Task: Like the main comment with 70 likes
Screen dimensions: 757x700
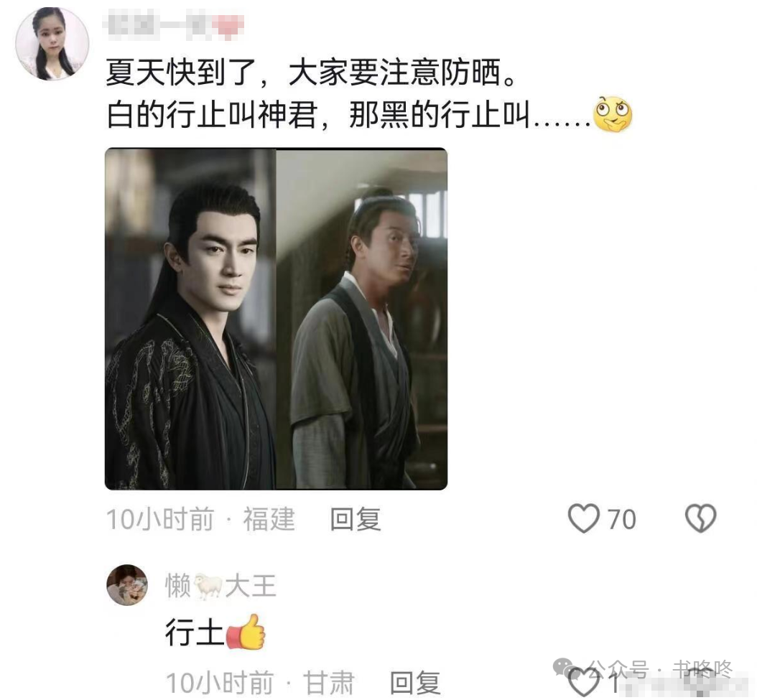Action: pos(584,519)
